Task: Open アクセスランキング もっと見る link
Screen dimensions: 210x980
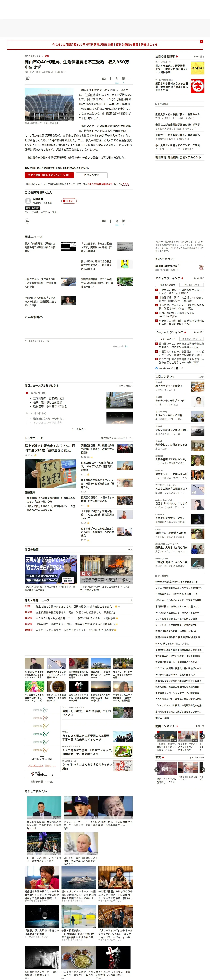Action: (199, 278)
